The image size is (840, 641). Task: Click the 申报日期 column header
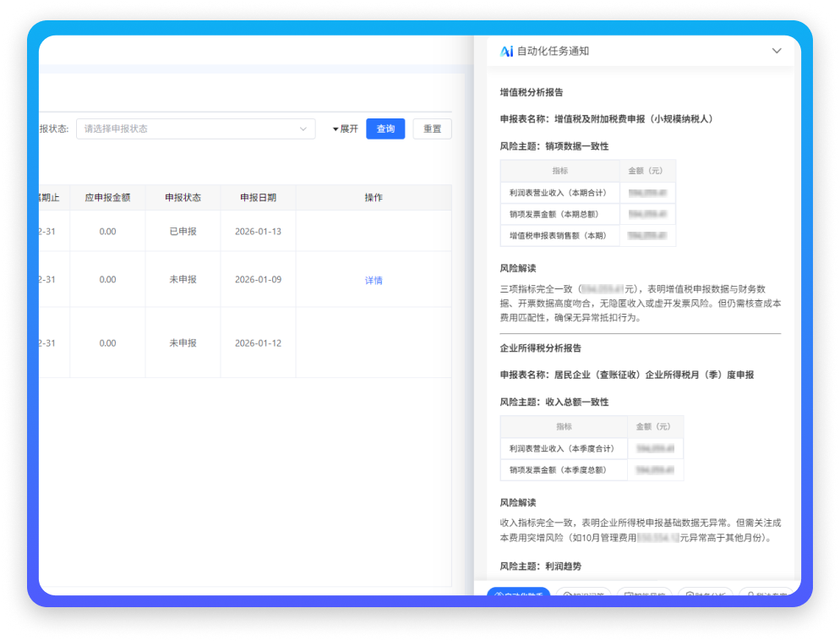point(258,198)
